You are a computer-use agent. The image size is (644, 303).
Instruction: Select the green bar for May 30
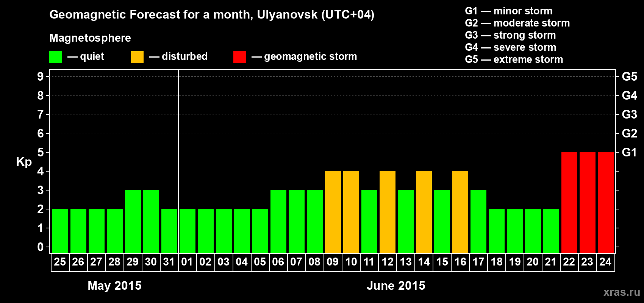click(x=151, y=221)
